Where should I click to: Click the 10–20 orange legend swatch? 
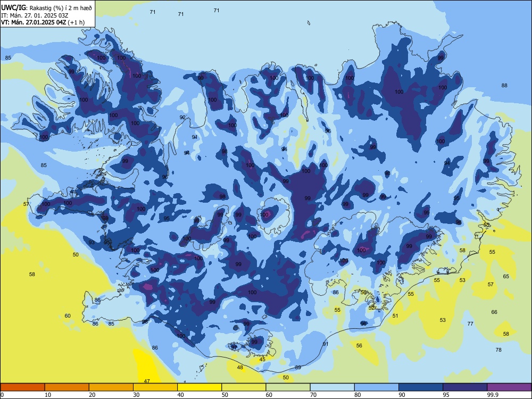click(x=67, y=387)
